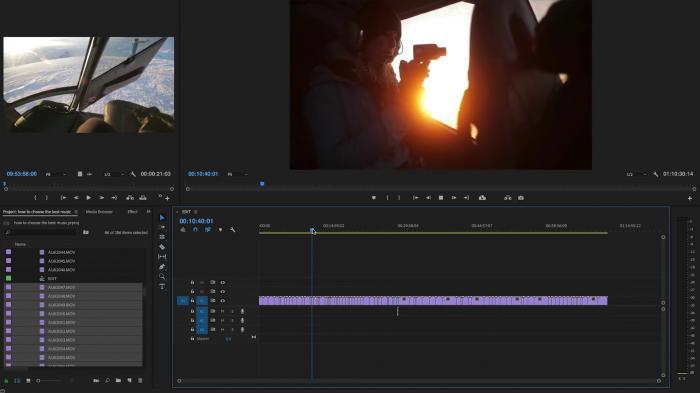The height and width of the screenshot is (393, 700).
Task: Switch Project panel to icon view
Action: 28,380
